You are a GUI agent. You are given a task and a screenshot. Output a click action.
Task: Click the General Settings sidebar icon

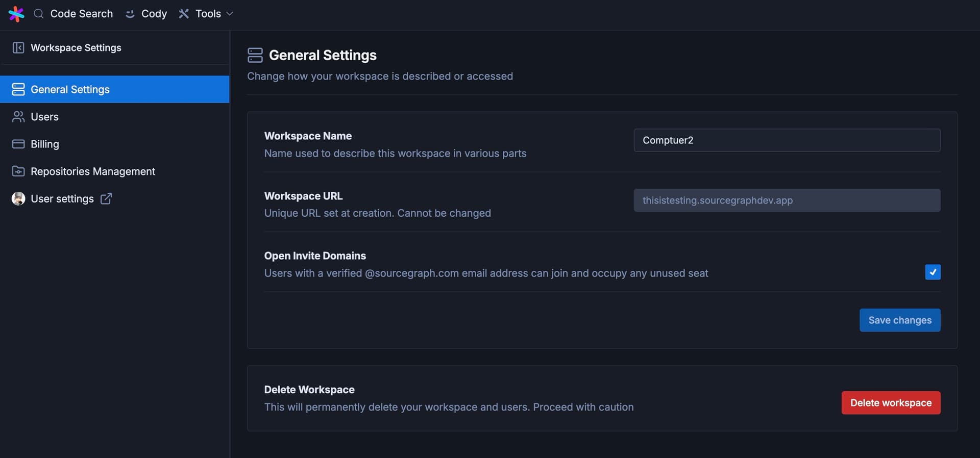pyautogui.click(x=18, y=89)
